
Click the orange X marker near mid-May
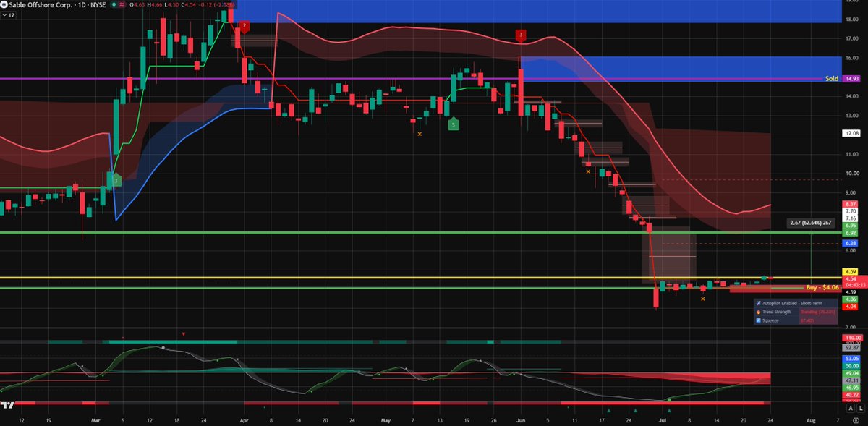coord(420,134)
